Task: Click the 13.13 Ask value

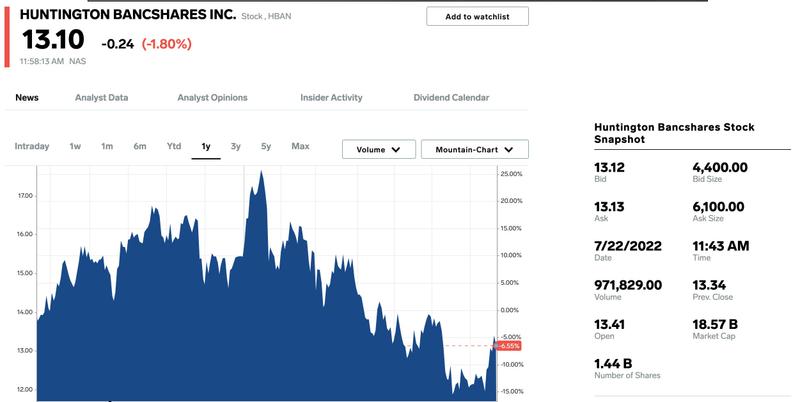Action: (609, 207)
